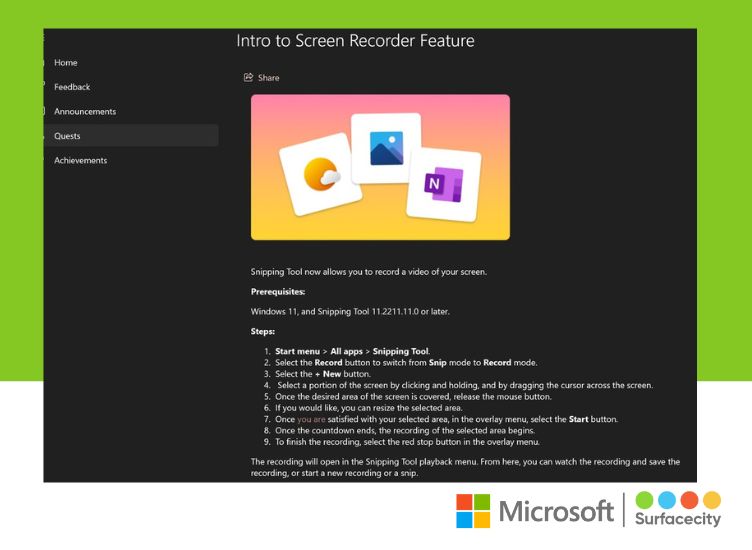The image size is (752, 550).
Task: Click the blue Photos app tile
Action: [x=386, y=148]
